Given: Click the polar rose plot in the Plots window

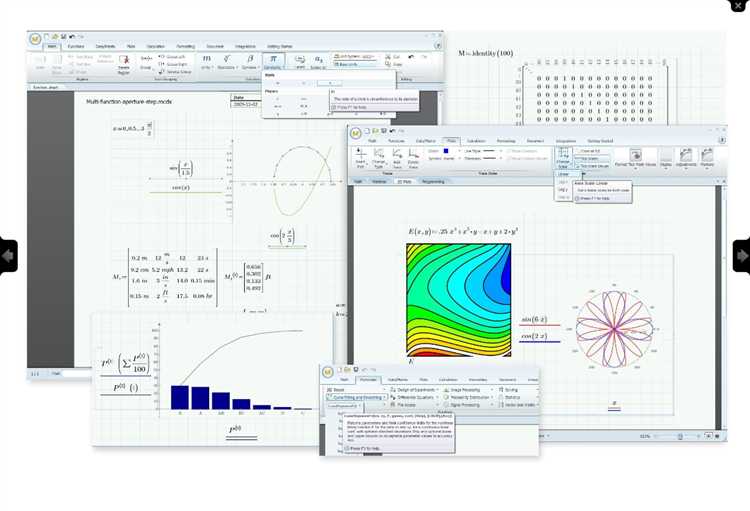Looking at the screenshot, I should point(614,328).
